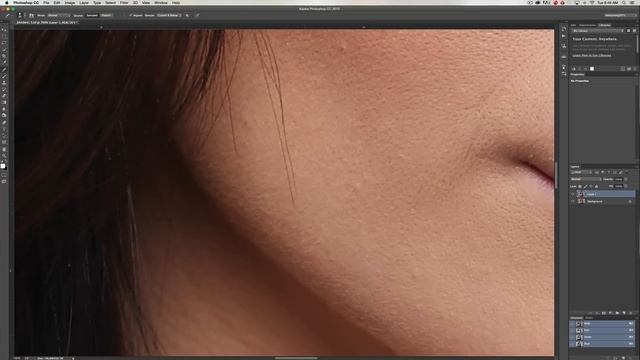
Task: Select the Hand tool
Action: (x=4, y=149)
